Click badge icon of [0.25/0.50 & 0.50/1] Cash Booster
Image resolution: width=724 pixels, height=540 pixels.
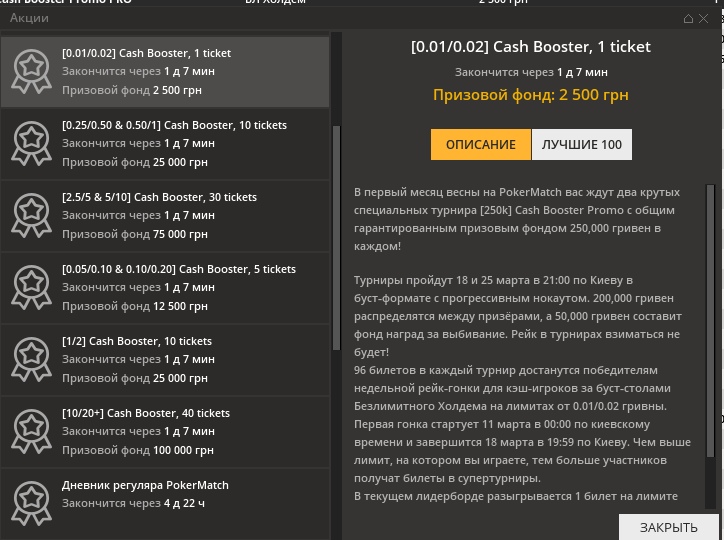click(x=31, y=144)
